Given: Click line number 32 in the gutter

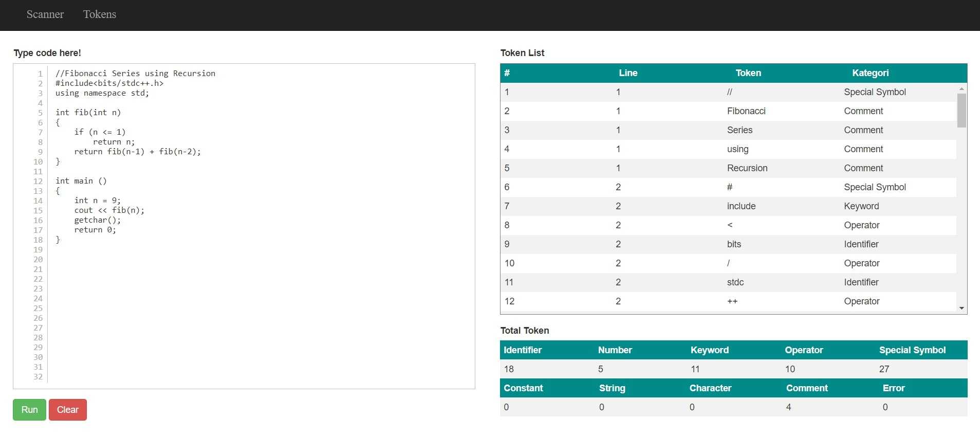Looking at the screenshot, I should (x=38, y=377).
